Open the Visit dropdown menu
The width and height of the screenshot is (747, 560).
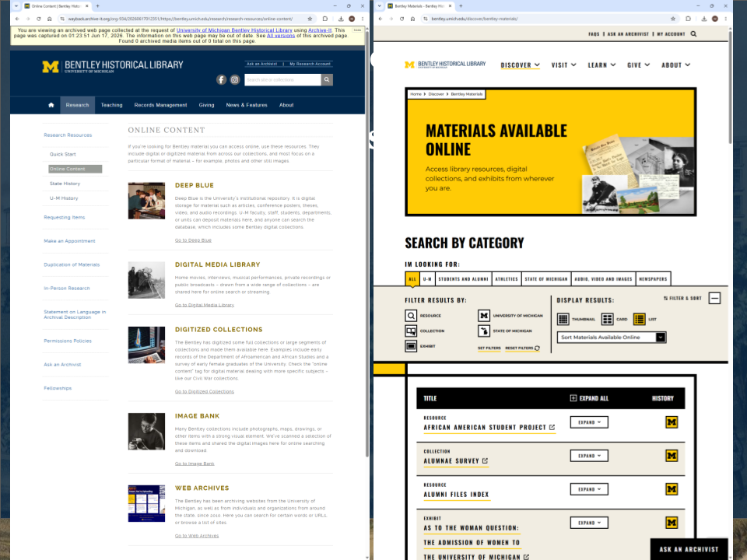[563, 65]
